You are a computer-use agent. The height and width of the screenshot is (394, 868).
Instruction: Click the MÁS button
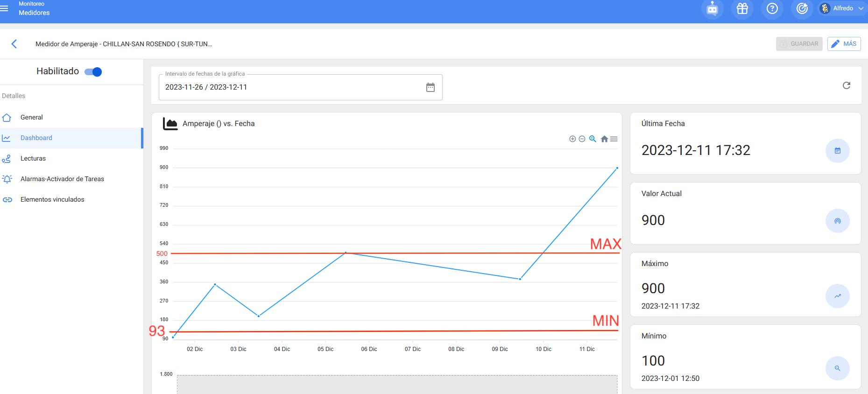(844, 44)
